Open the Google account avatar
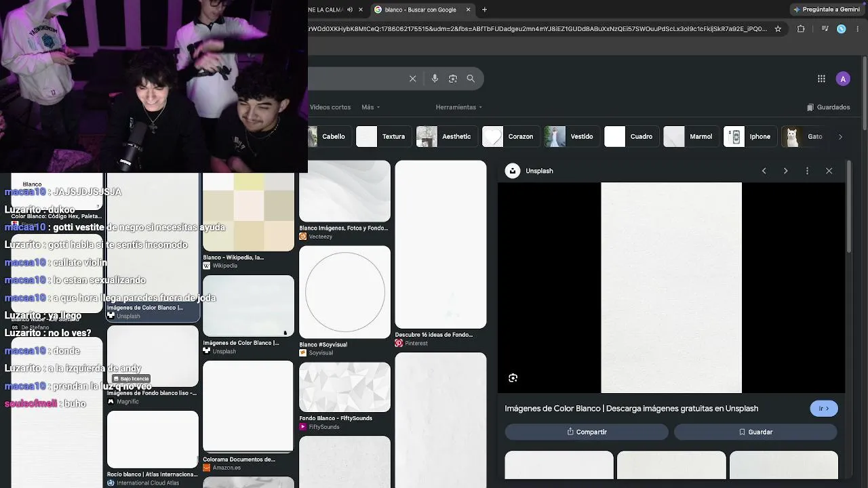The width and height of the screenshot is (868, 488). coord(843,79)
